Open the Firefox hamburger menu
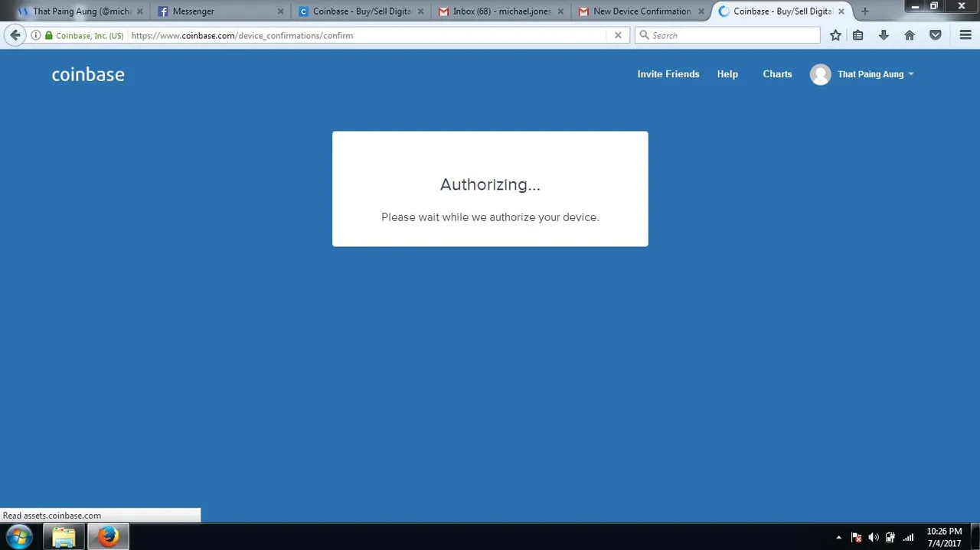 (965, 35)
